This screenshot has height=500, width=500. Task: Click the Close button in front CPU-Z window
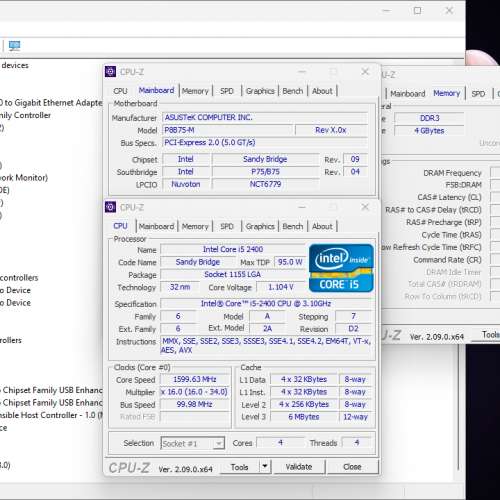pyautogui.click(x=352, y=467)
